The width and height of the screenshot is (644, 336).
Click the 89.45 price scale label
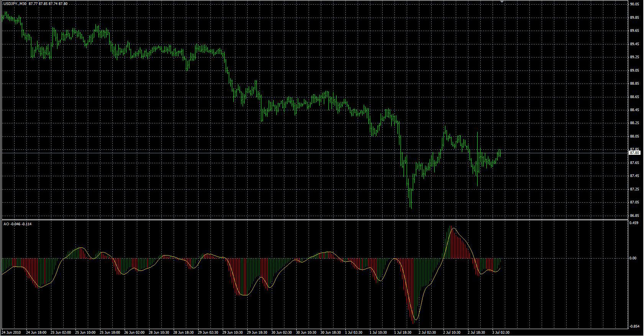(634, 44)
